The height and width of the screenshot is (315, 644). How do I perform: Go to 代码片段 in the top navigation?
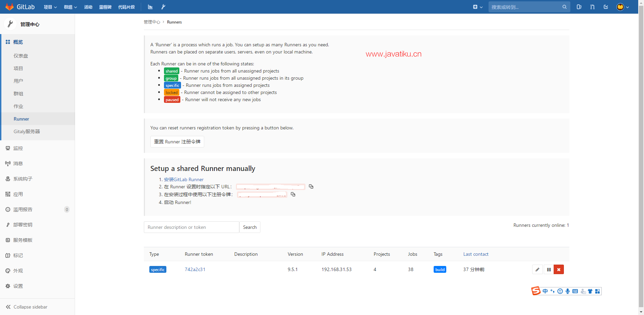126,7
